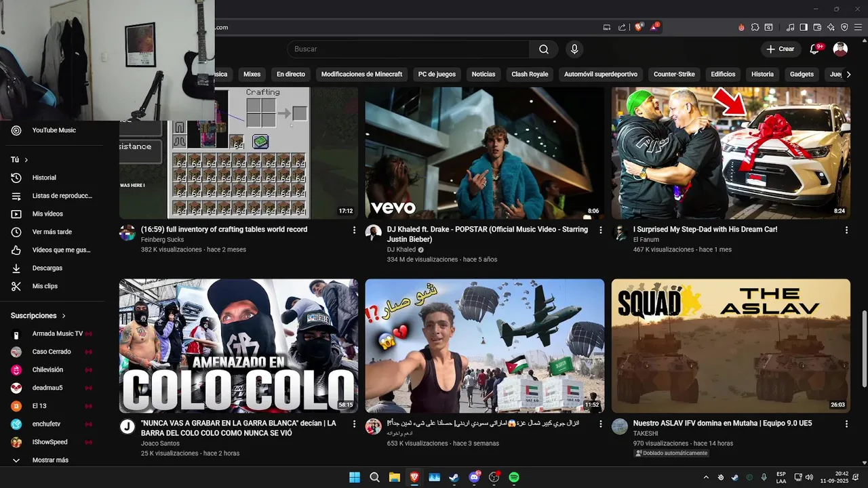The width and height of the screenshot is (868, 488).
Task: Select the En directo category chip
Action: (291, 75)
